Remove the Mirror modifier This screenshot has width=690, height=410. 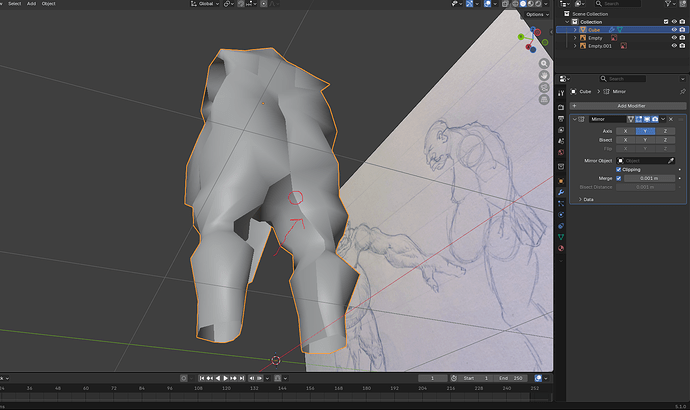pyautogui.click(x=671, y=119)
